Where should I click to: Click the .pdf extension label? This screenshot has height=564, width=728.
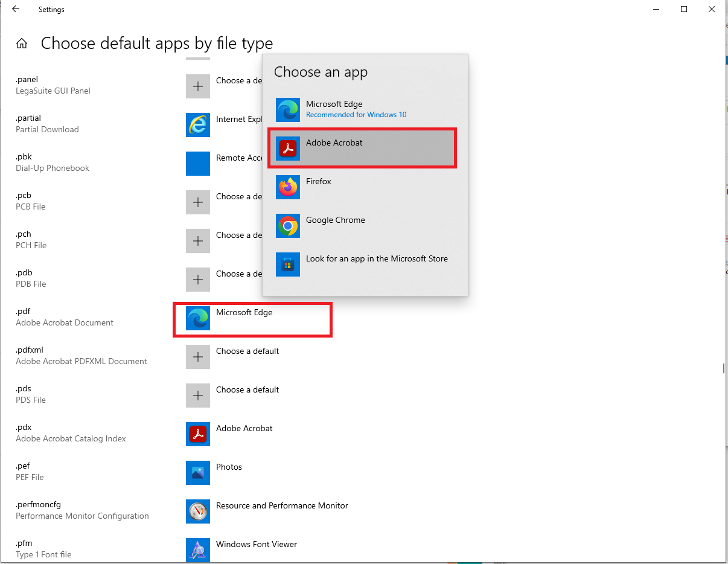point(23,312)
